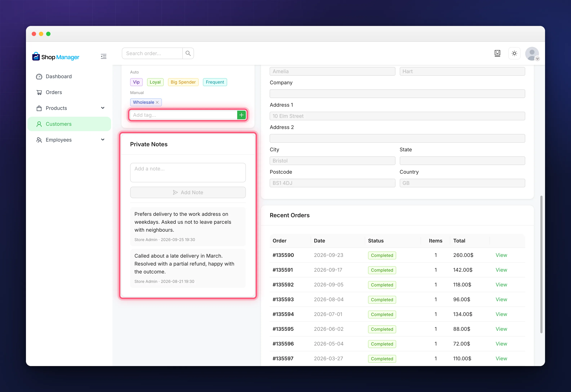Viewport: 571px width, 392px height.
Task: Open Employees in the sidebar
Action: click(x=69, y=140)
